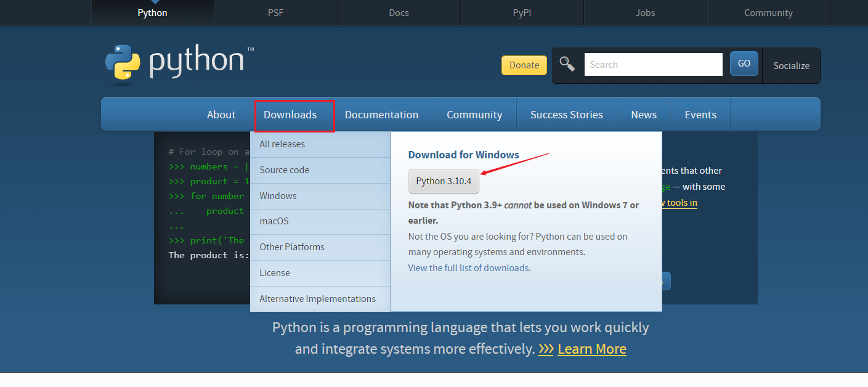Click the Learn More link
868x387 pixels.
coord(591,349)
